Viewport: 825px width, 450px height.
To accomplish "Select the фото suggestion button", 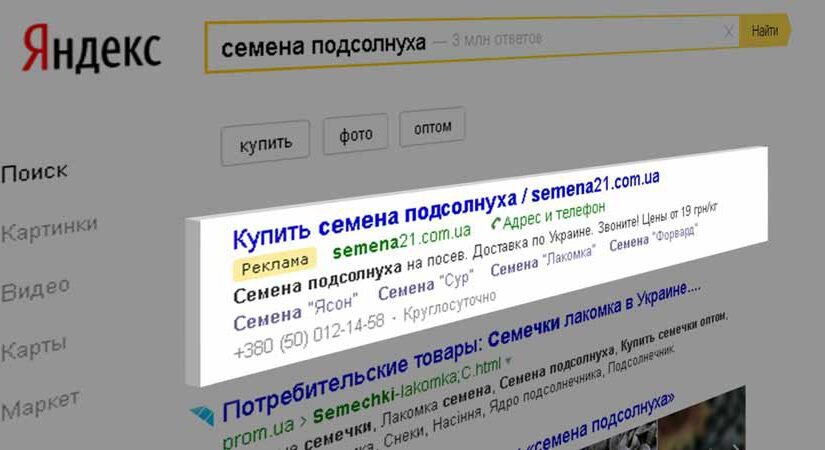I will (356, 135).
